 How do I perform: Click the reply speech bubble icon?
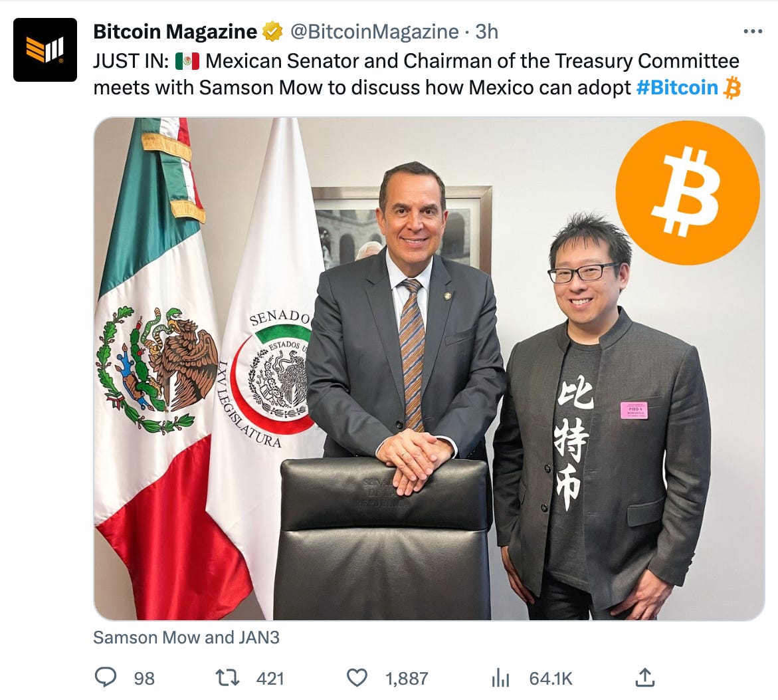105,677
